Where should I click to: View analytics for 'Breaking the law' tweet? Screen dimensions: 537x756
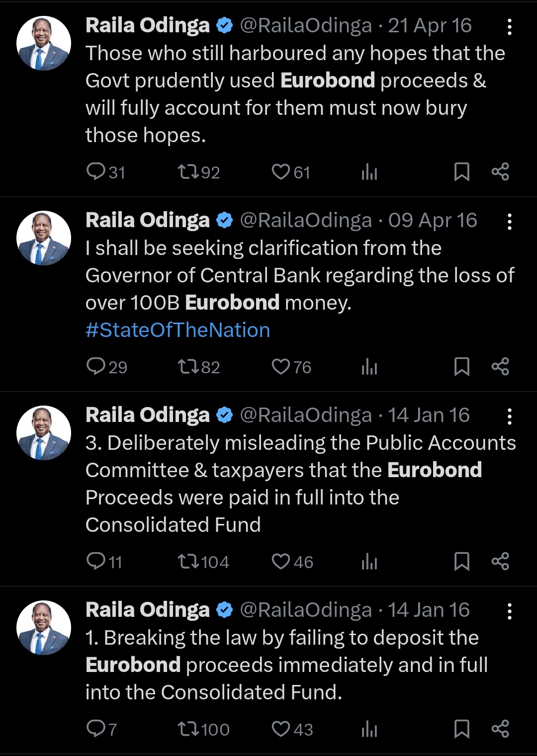(369, 729)
